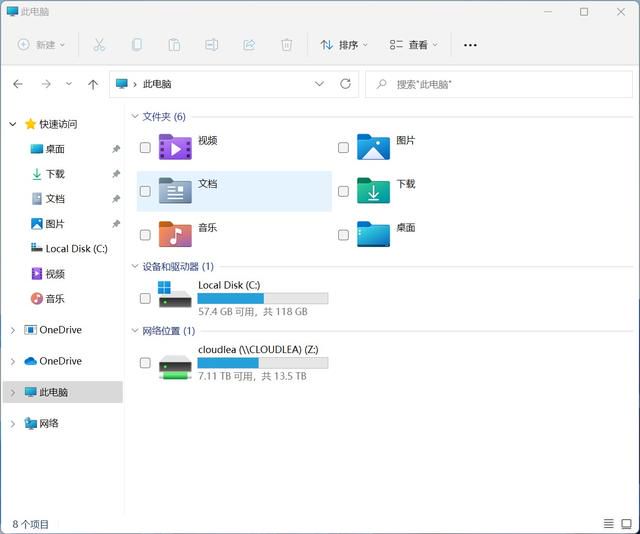Click the pin icon next to 桌面

tap(116, 149)
